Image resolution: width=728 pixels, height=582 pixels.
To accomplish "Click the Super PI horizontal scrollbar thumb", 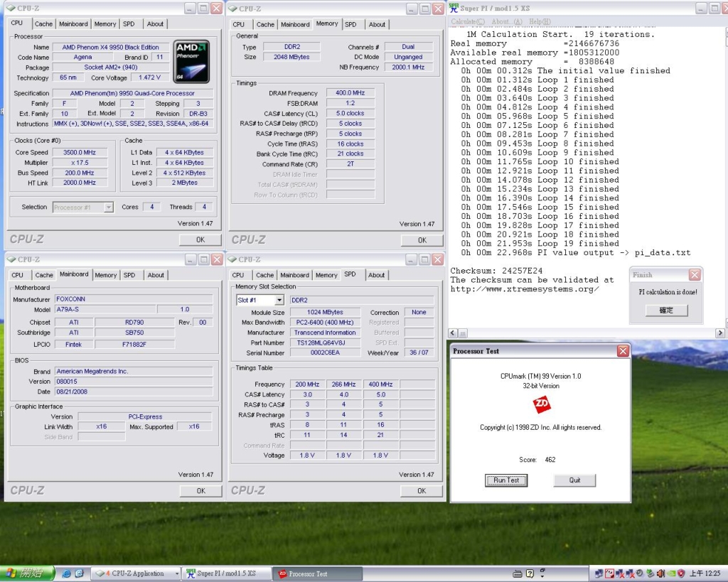I will (463, 333).
